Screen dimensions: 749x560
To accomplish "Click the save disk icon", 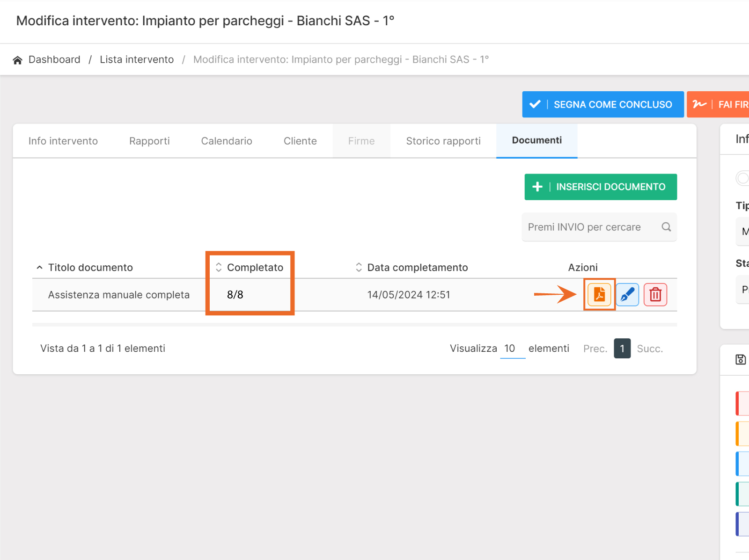I will point(741,359).
